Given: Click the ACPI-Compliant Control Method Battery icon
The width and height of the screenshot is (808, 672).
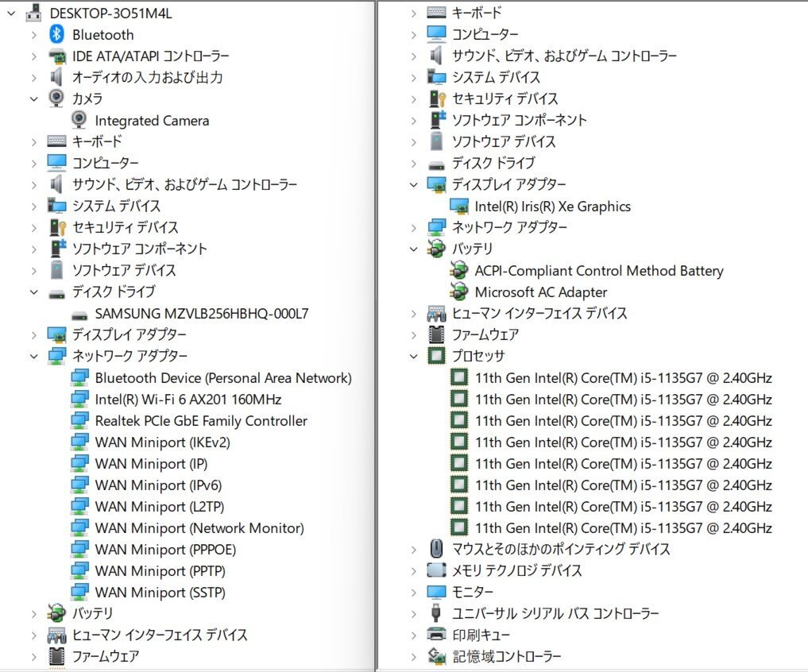Looking at the screenshot, I should (x=458, y=271).
